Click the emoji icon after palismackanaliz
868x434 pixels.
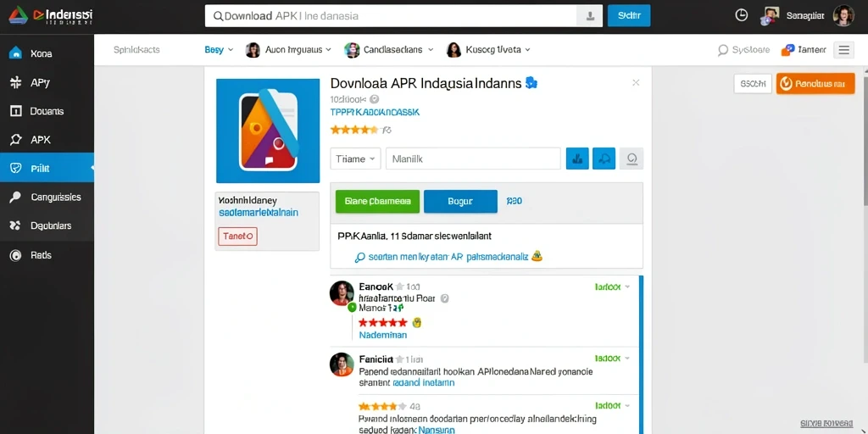pos(537,256)
